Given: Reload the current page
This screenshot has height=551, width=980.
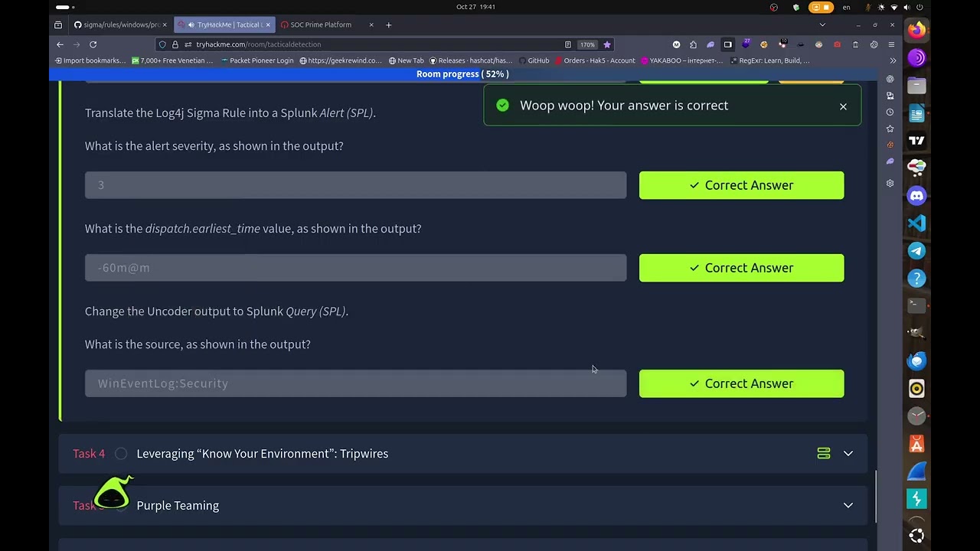Looking at the screenshot, I should coord(93,44).
